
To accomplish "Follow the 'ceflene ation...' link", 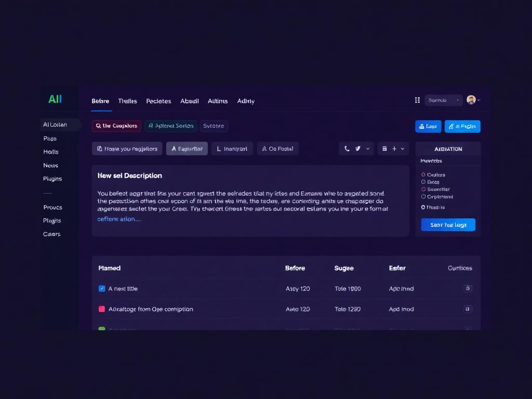I will pos(119,219).
